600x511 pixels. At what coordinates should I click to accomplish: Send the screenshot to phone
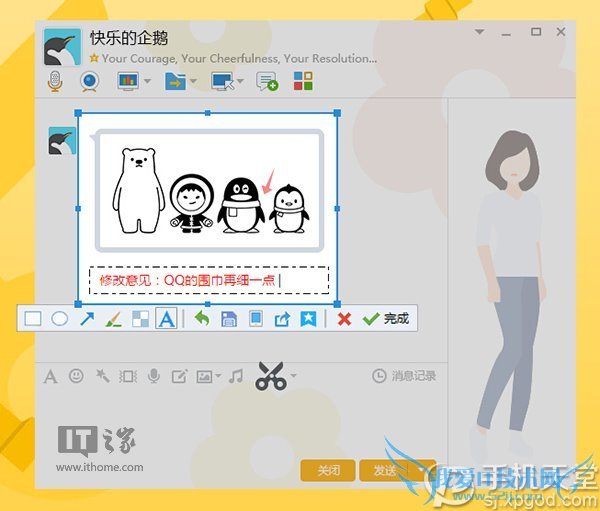click(255, 319)
